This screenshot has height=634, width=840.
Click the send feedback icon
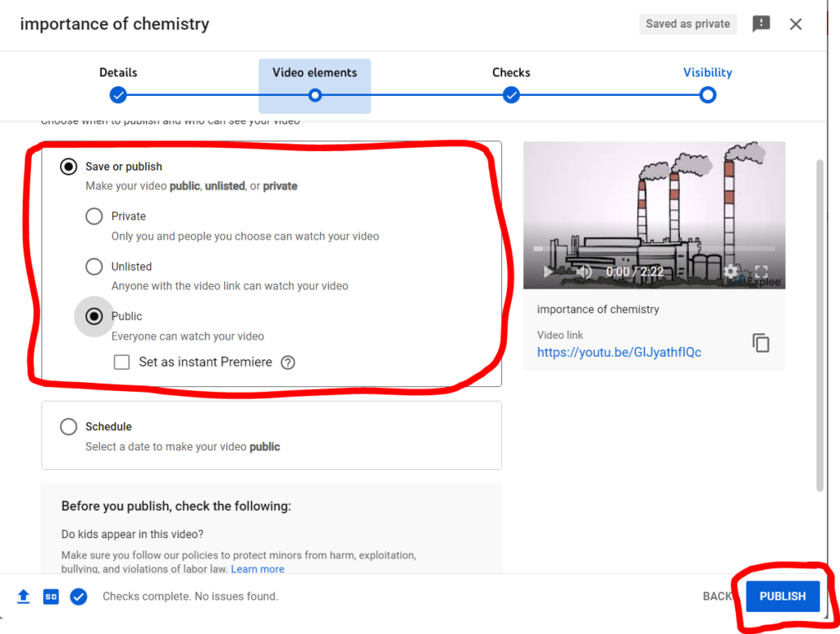761,24
